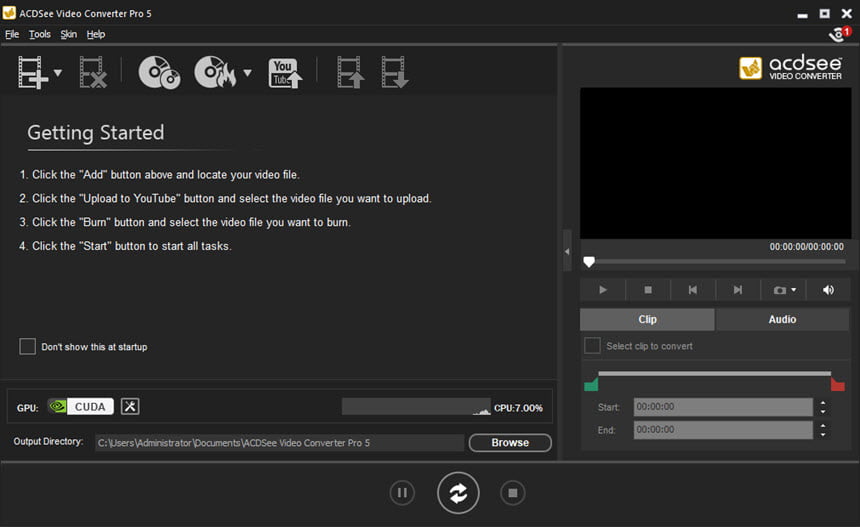Click the ACDSee Video Converter logo
The image size is (860, 527).
(x=790, y=68)
